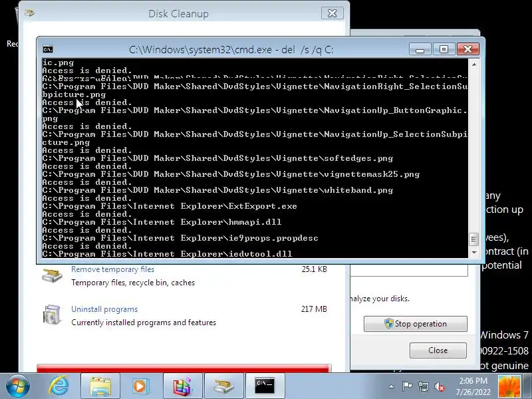The image size is (532, 399).
Task: Click 'Temporary files, recycle bin, caches' description
Action: (x=133, y=283)
